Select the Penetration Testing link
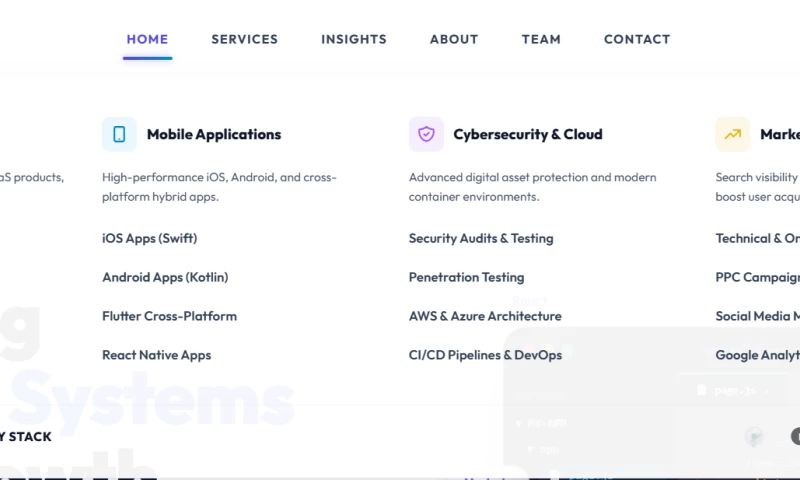This screenshot has height=480, width=800. point(466,277)
